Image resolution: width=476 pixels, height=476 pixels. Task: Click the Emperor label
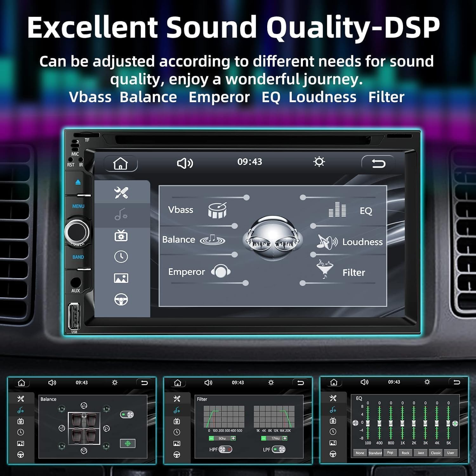(187, 272)
